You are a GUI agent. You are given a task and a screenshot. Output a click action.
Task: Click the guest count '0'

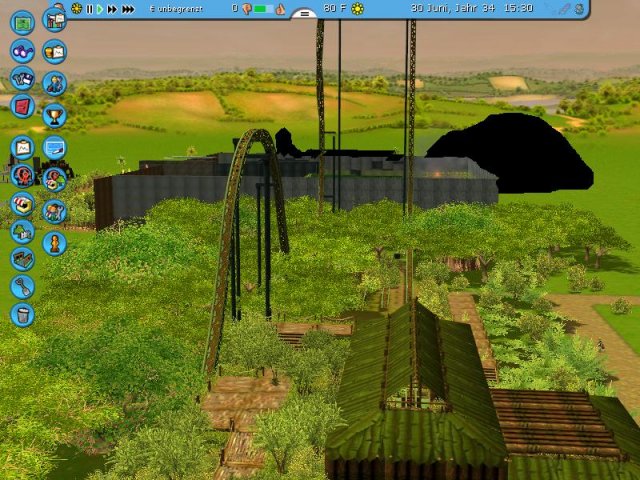point(235,8)
